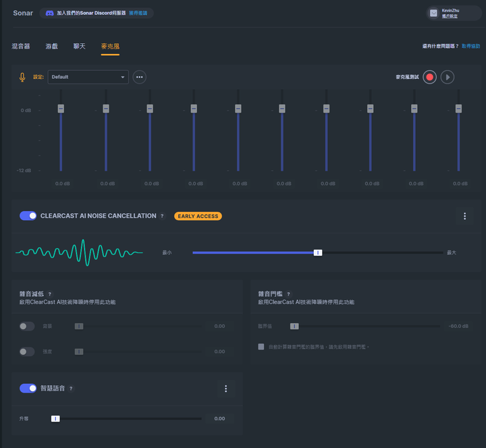Image resolution: width=486 pixels, height=448 pixels.
Task: Click the help icon next to 雜音減低
Action: (49, 294)
